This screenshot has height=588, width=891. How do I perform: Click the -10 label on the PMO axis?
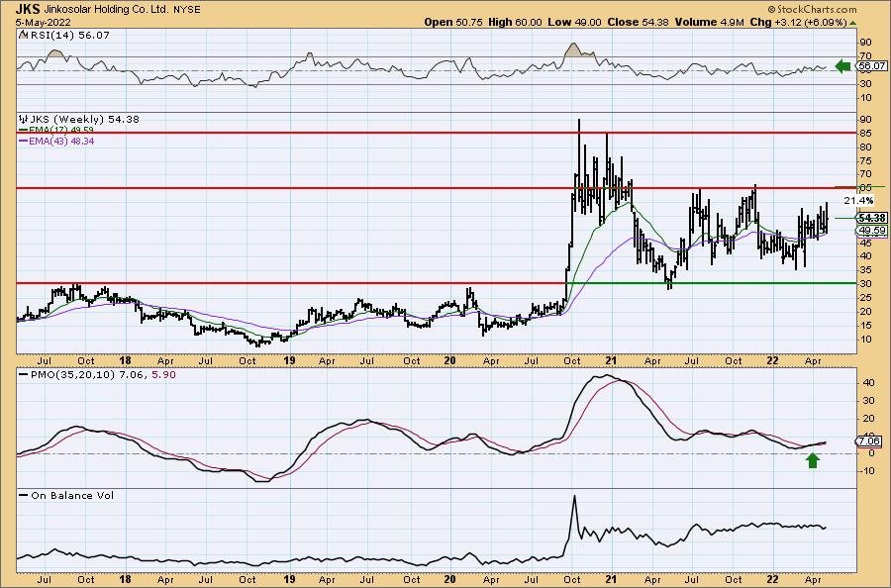(x=866, y=471)
